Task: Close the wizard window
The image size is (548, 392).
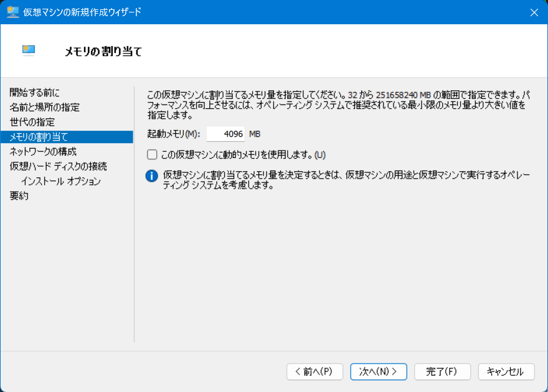Action: coord(534,12)
